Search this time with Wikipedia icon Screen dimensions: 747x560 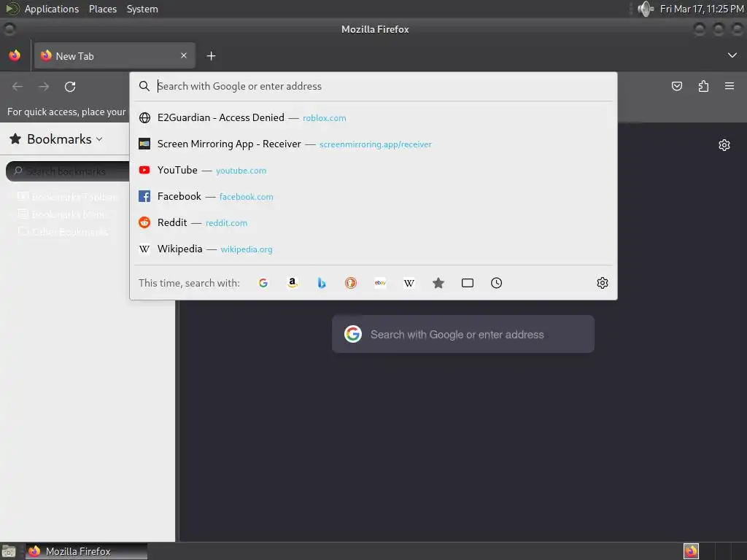coord(409,283)
